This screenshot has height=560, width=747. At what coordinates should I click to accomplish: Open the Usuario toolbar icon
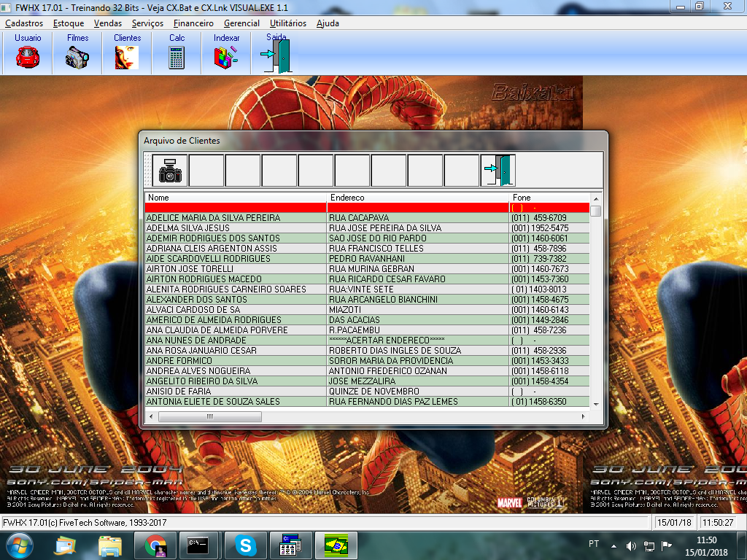28,57
